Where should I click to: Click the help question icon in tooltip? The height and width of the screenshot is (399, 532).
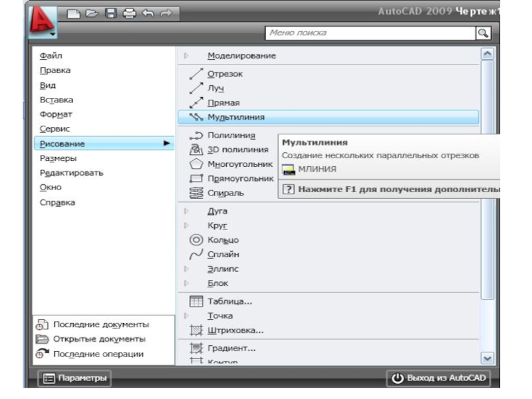coord(289,190)
